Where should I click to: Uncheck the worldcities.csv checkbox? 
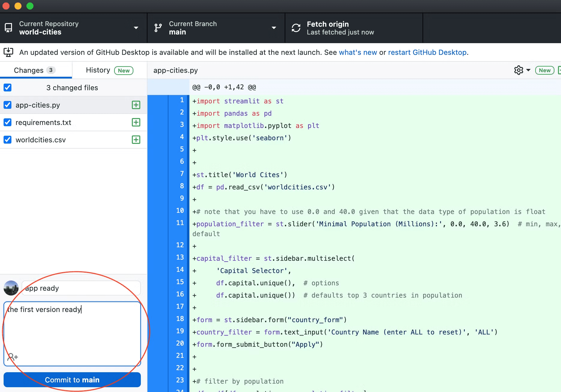(7, 140)
